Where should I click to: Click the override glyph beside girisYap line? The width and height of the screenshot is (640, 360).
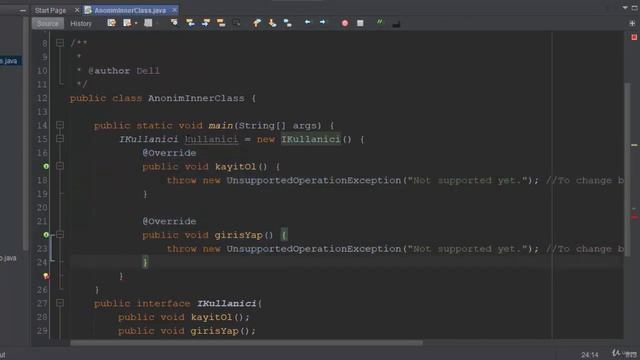pyautogui.click(x=46, y=235)
